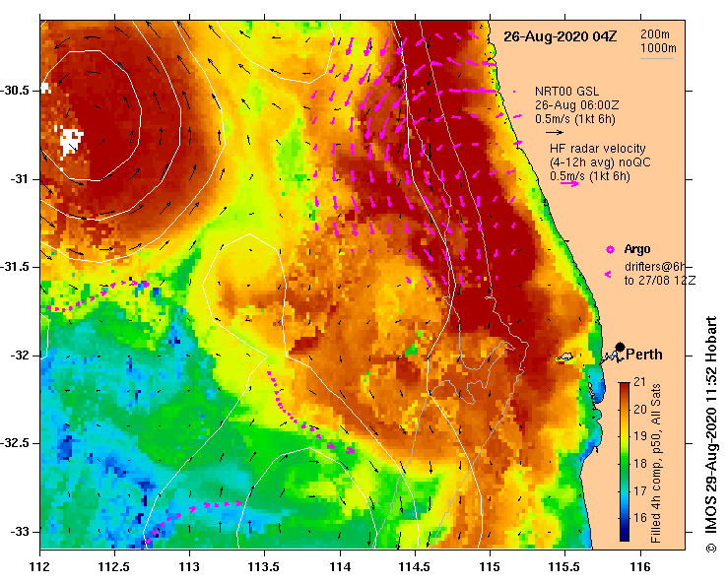Click the Perth city label
Viewport: 728px width, 583px height.
click(644, 355)
